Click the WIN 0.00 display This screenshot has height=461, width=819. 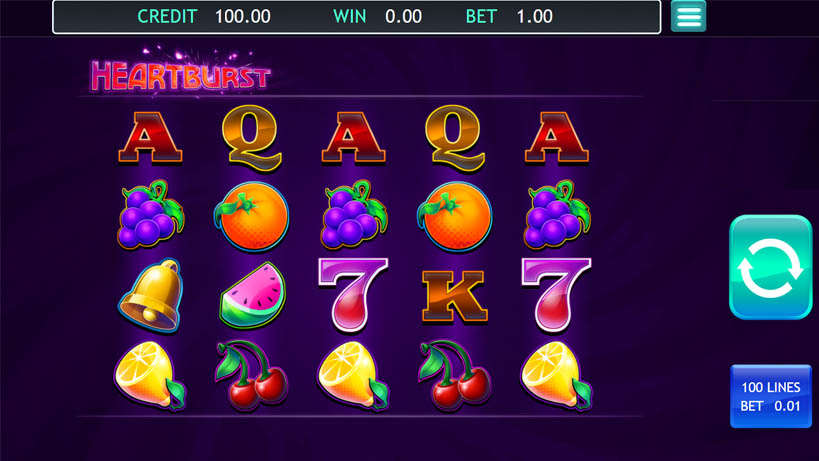tap(378, 17)
